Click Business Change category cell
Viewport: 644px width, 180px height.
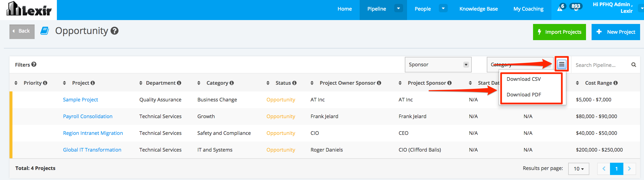[x=217, y=100]
